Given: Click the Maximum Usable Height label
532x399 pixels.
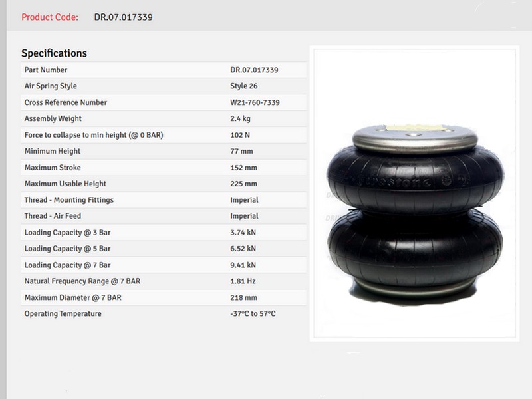Looking at the screenshot, I should pyautogui.click(x=65, y=184).
